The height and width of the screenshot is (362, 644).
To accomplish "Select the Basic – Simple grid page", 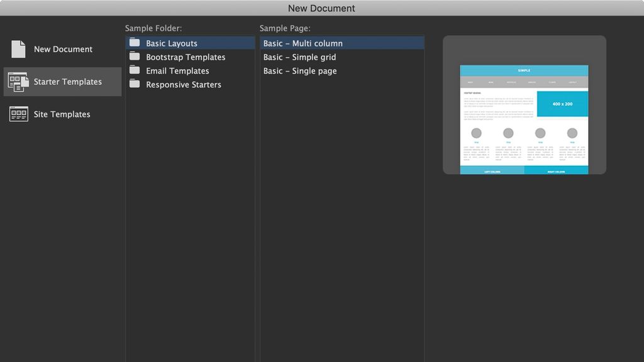I will [299, 57].
